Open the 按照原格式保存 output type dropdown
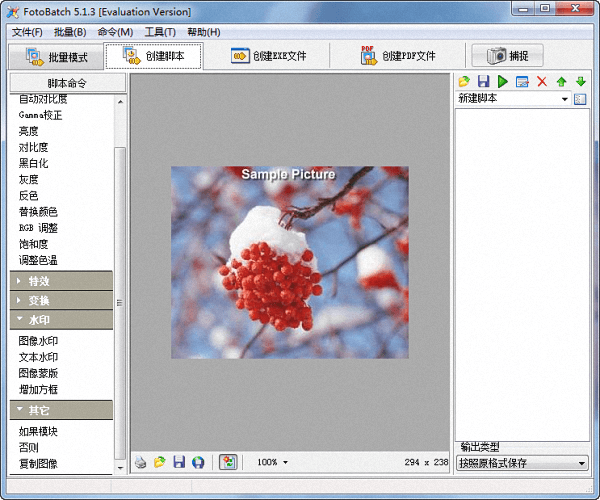 pyautogui.click(x=522, y=463)
